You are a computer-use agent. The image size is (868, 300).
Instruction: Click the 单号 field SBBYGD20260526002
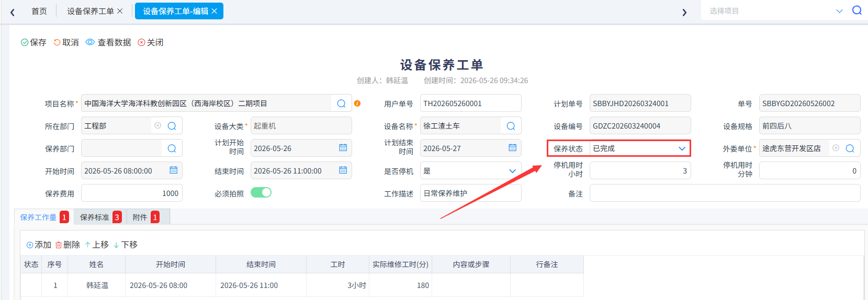809,103
